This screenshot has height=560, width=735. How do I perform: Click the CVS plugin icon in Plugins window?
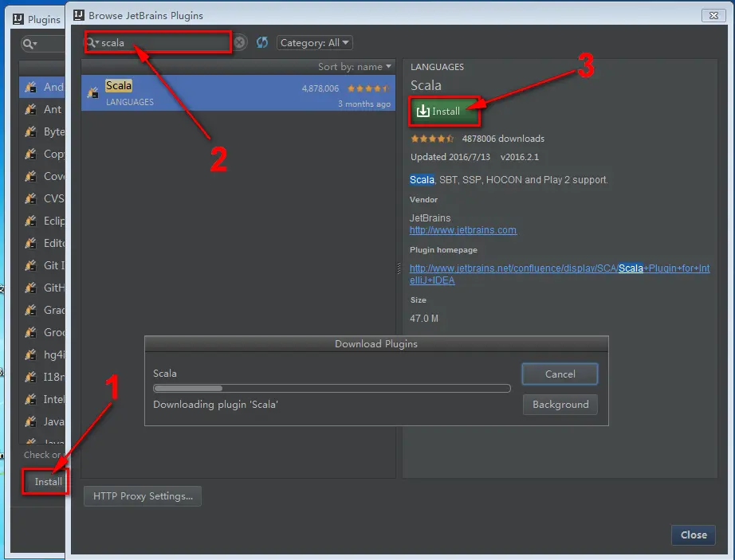click(30, 198)
